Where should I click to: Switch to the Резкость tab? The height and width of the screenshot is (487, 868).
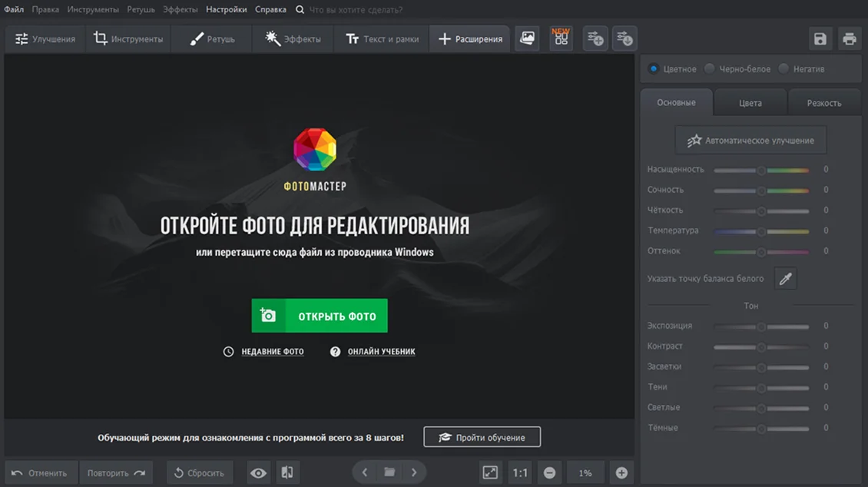(824, 103)
